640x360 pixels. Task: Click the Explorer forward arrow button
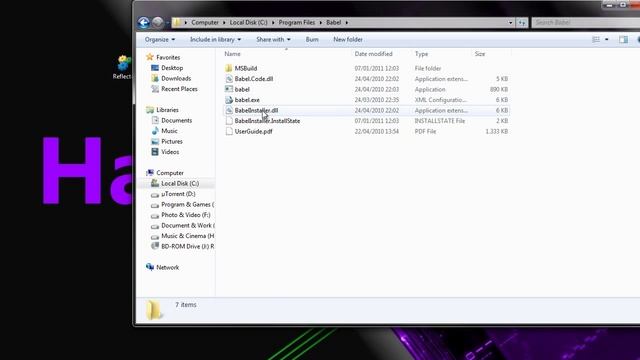(x=158, y=22)
